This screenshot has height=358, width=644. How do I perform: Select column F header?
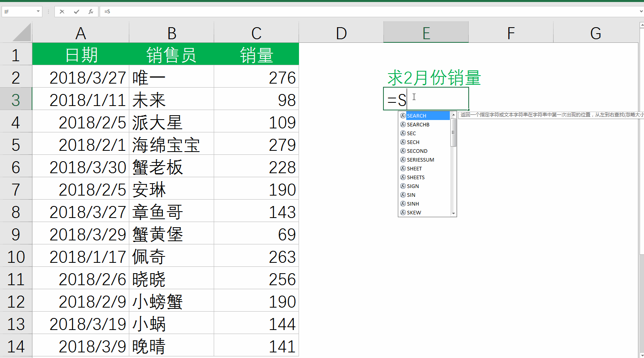click(x=511, y=32)
